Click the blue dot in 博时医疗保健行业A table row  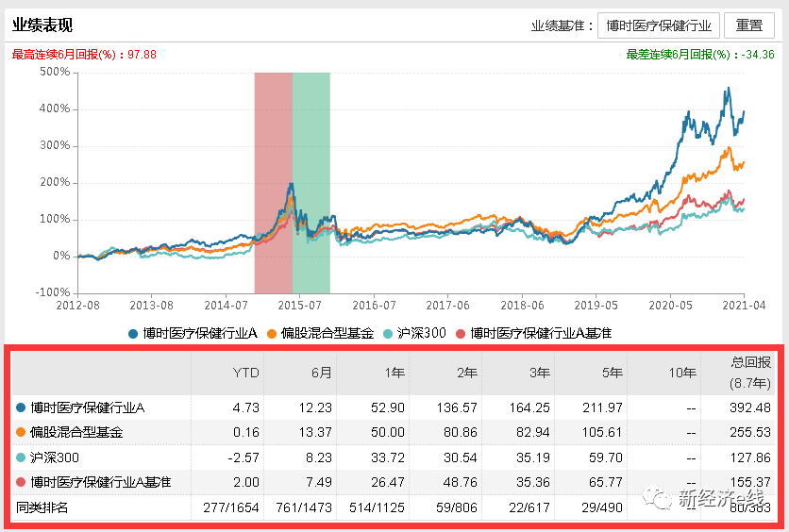pyautogui.click(x=21, y=407)
